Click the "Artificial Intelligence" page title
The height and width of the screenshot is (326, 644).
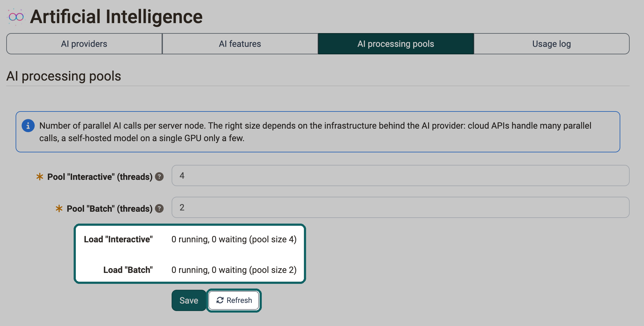116,17
